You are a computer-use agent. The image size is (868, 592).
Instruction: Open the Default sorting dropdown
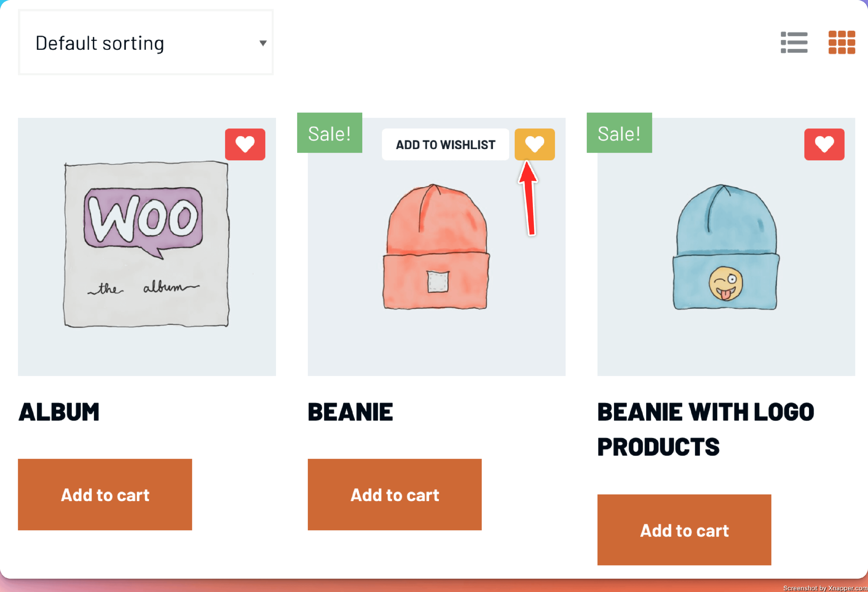[x=146, y=43]
